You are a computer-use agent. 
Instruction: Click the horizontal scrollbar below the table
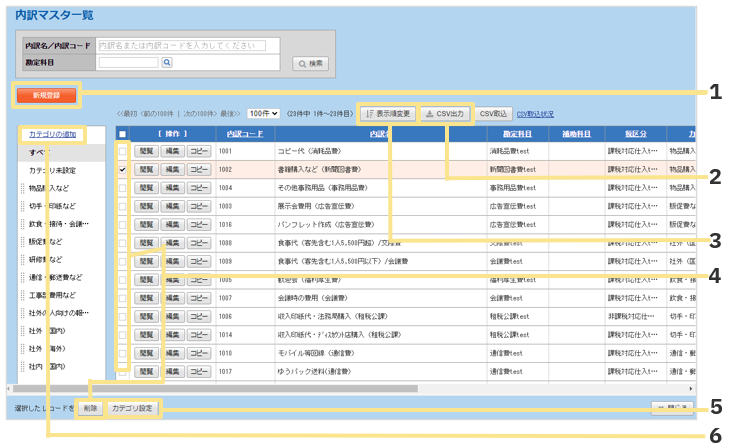[x=300, y=388]
